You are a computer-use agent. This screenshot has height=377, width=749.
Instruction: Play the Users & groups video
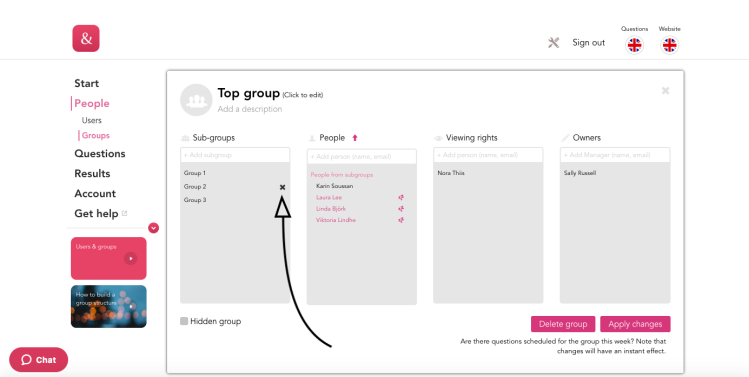130,259
